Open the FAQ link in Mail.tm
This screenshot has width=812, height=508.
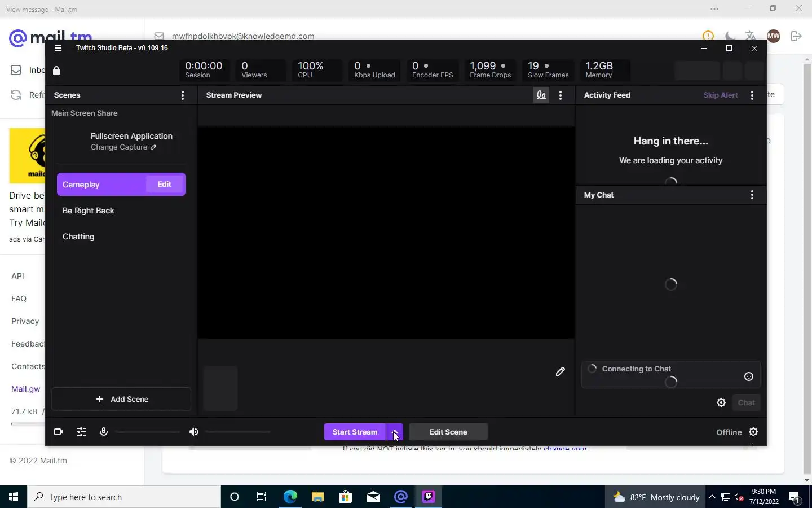[19, 299]
